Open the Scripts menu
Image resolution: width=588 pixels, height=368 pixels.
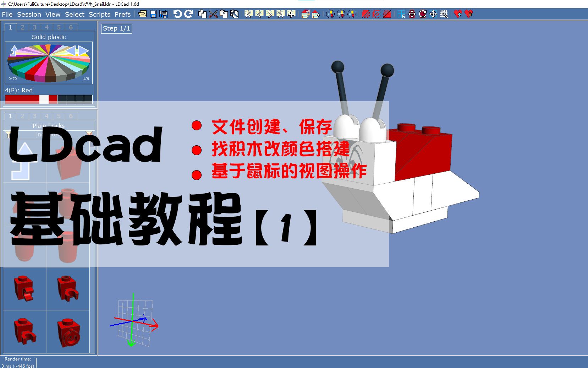[x=99, y=14]
